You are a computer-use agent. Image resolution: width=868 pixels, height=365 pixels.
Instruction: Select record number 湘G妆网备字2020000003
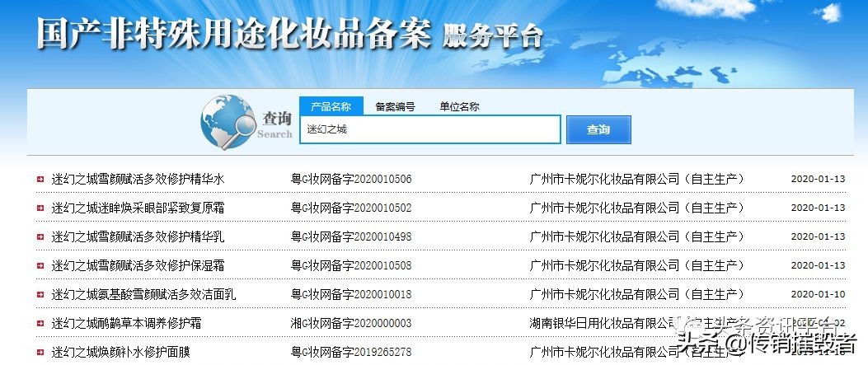pyautogui.click(x=351, y=323)
